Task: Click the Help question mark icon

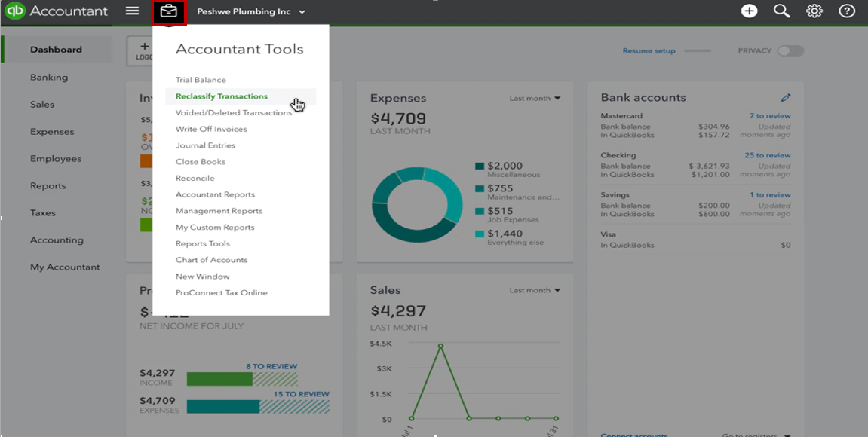Action: tap(847, 11)
